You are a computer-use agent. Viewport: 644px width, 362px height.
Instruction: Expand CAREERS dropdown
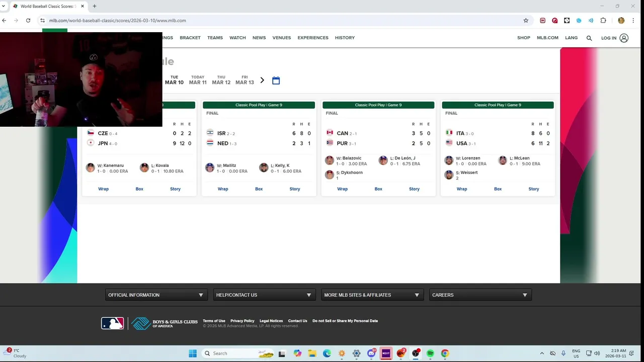480,295
